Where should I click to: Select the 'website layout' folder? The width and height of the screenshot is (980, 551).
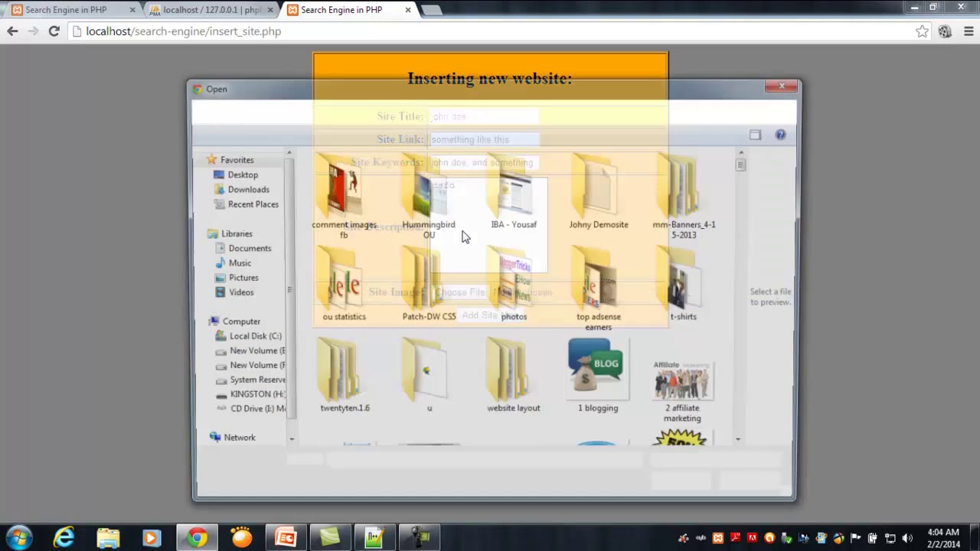(514, 377)
